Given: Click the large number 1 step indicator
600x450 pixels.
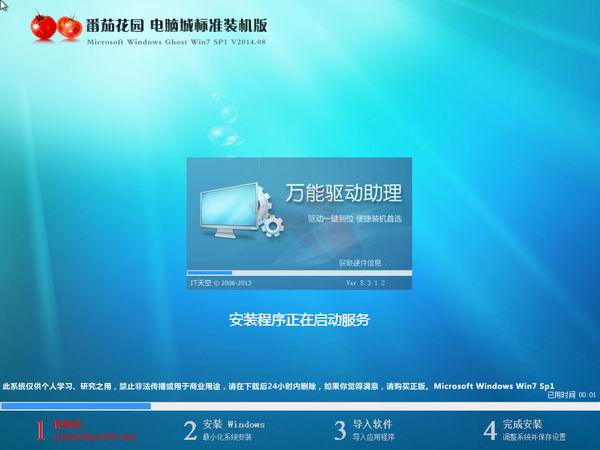Looking at the screenshot, I should (x=41, y=430).
